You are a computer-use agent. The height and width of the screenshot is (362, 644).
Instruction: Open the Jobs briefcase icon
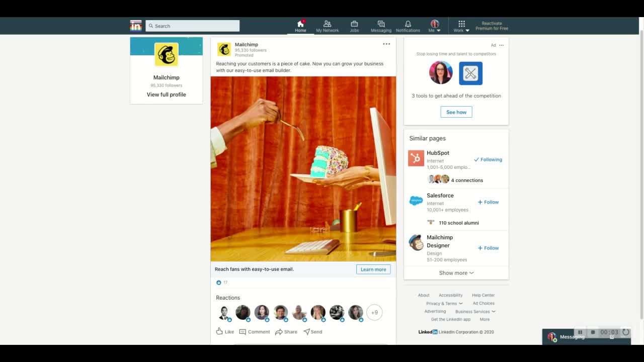click(x=354, y=24)
